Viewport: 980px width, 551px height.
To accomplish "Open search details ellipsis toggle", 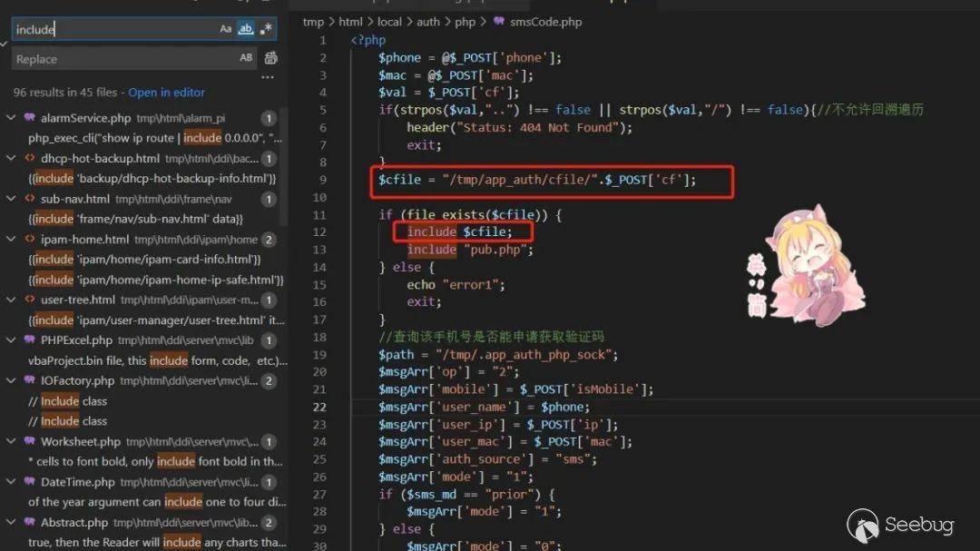I will tap(268, 77).
